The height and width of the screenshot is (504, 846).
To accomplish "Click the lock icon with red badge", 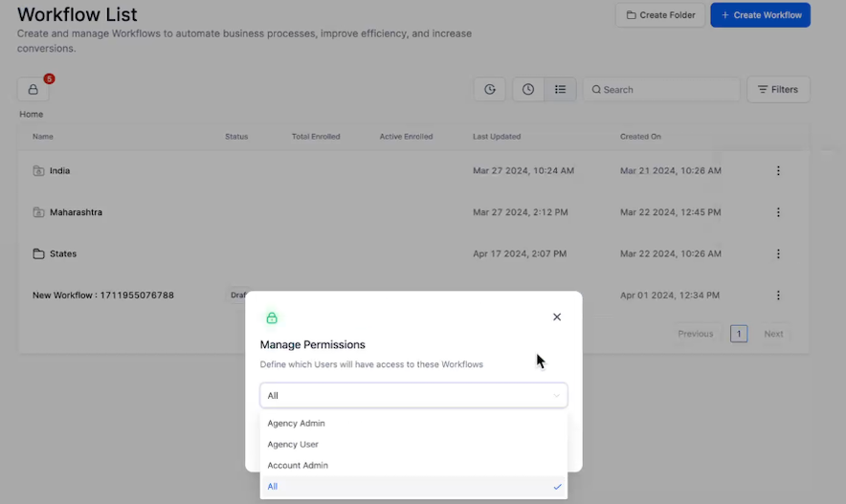I will tap(33, 89).
